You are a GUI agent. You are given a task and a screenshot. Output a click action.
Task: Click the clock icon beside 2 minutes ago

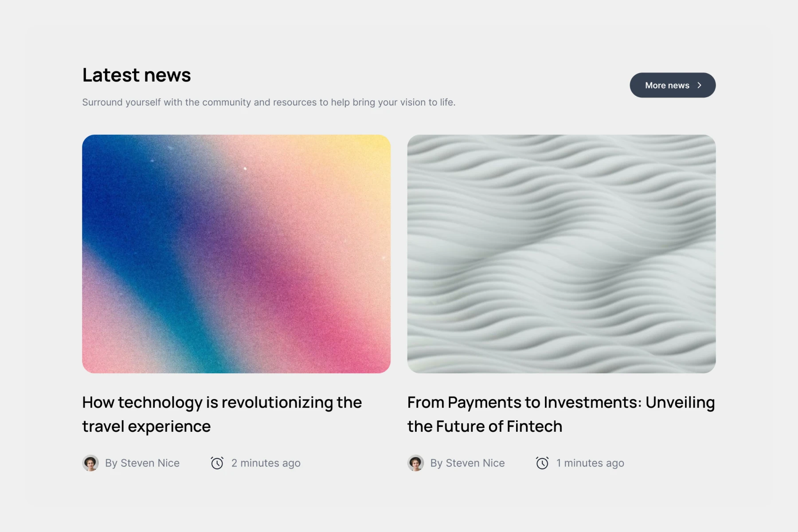[217, 463]
